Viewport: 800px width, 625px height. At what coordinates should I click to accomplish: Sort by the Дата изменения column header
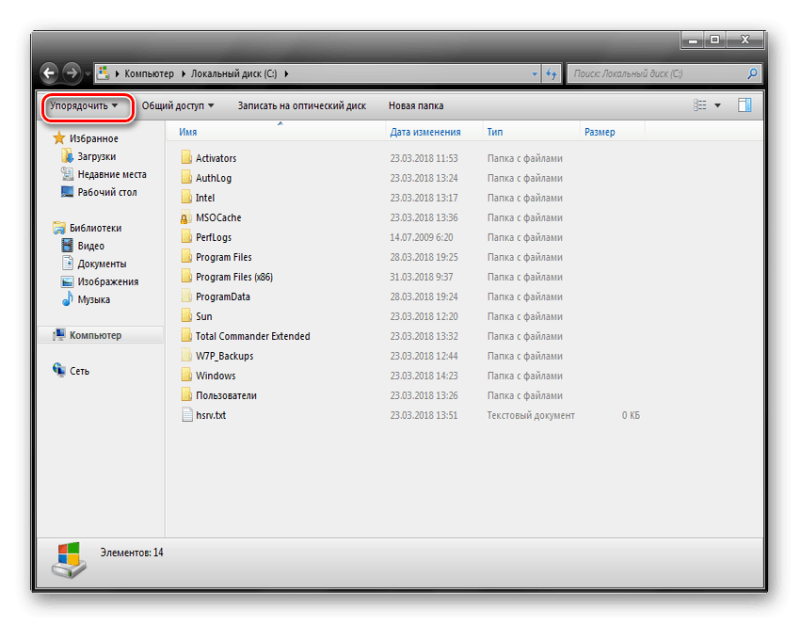425,132
